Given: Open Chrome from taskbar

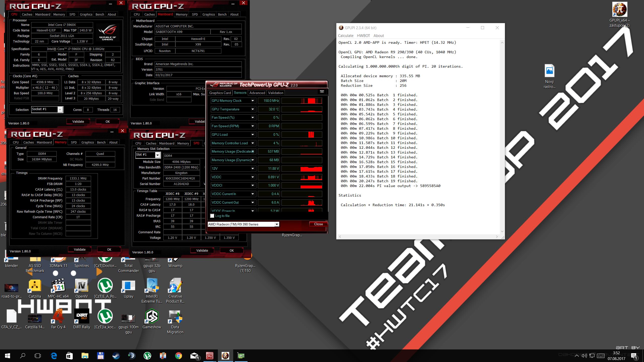Looking at the screenshot, I should coord(178,356).
